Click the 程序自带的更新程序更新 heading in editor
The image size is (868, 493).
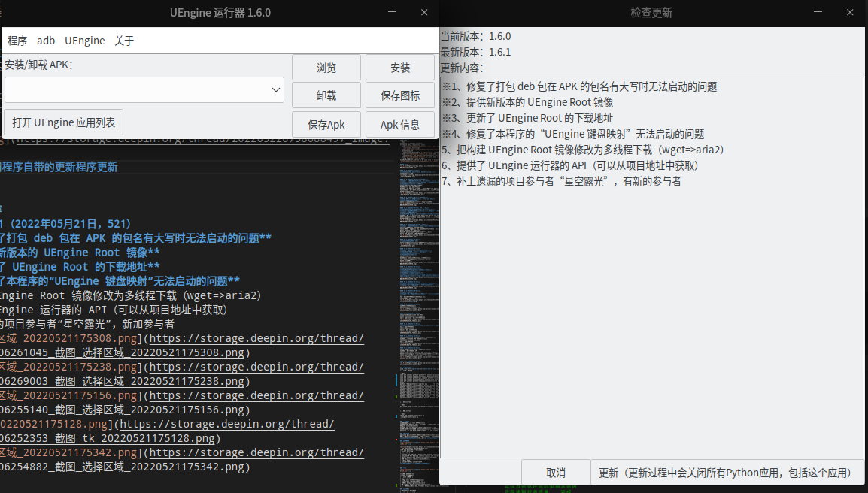click(59, 167)
